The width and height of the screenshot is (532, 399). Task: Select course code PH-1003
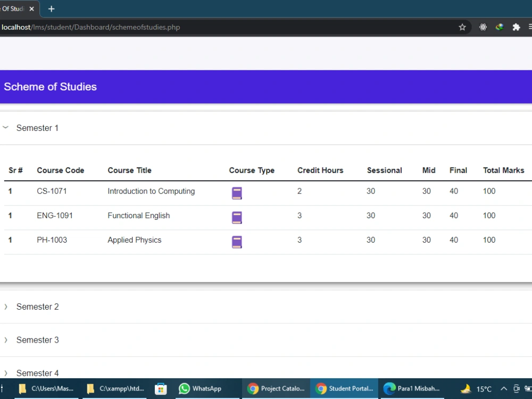52,240
